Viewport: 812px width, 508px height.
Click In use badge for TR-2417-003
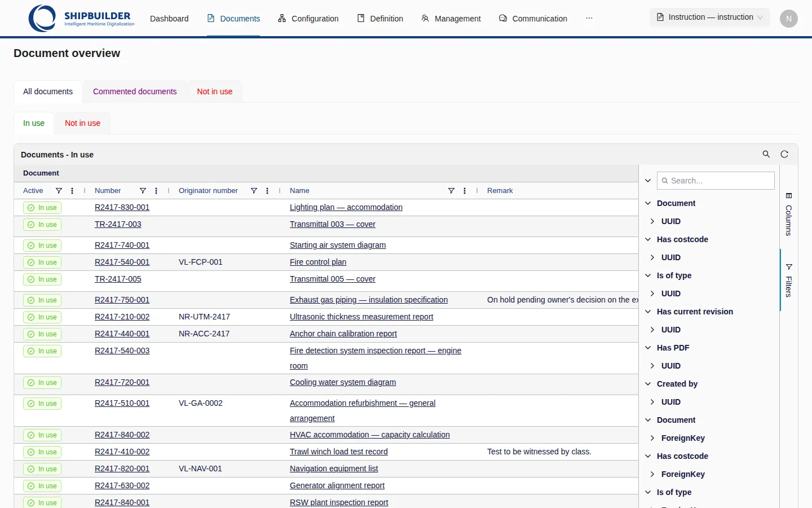click(x=42, y=225)
